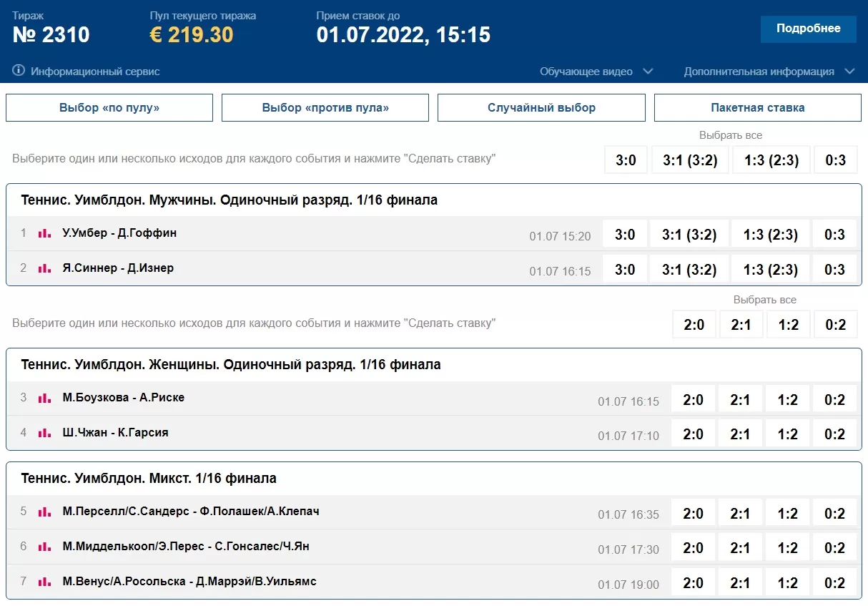Click the Информационный сервис info icon
Screen dimensions: 868x606
point(19,71)
